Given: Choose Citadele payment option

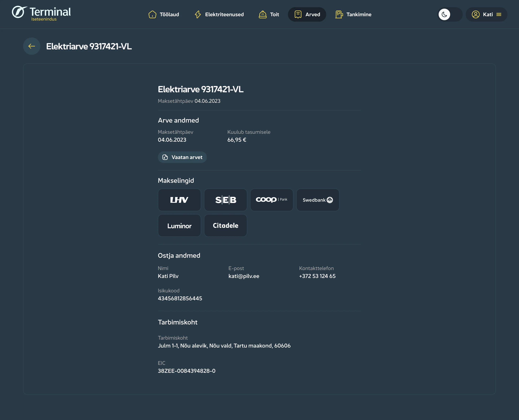Looking at the screenshot, I should 225,226.
